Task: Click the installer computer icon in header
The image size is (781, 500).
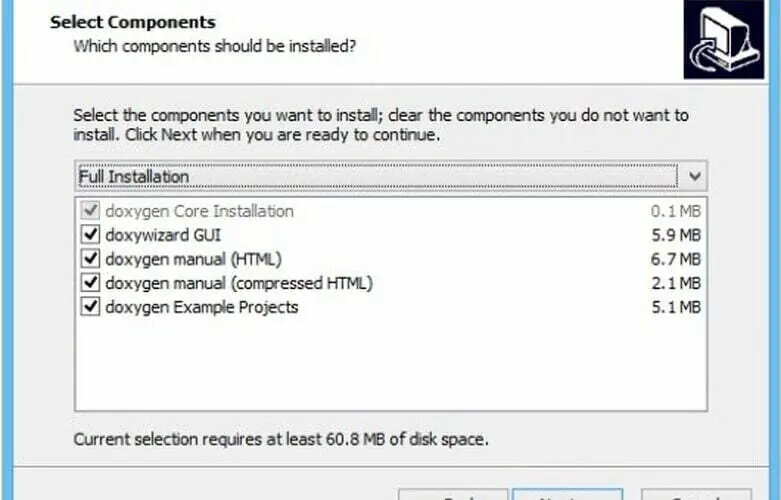Action: (724, 39)
